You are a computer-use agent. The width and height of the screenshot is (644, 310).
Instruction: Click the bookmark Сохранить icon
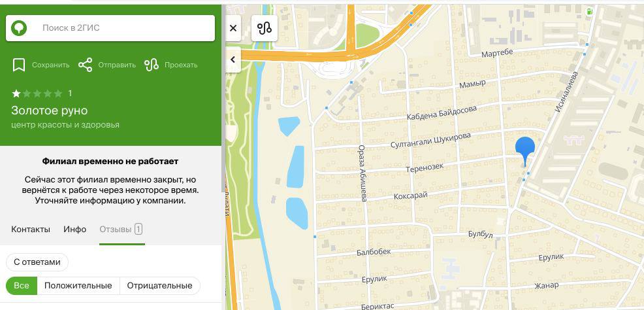point(19,65)
